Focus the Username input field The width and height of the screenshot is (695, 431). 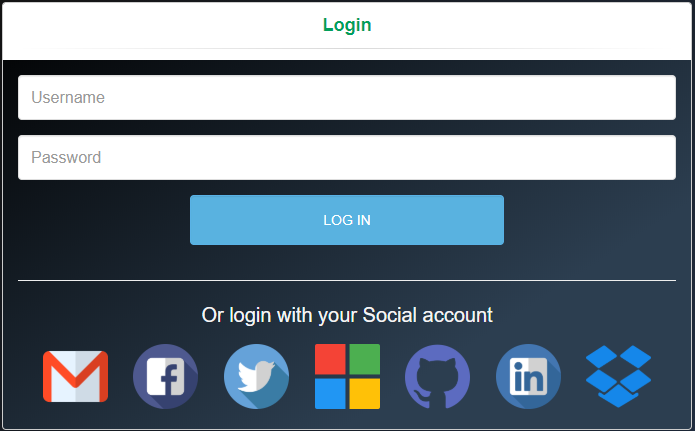[347, 98]
